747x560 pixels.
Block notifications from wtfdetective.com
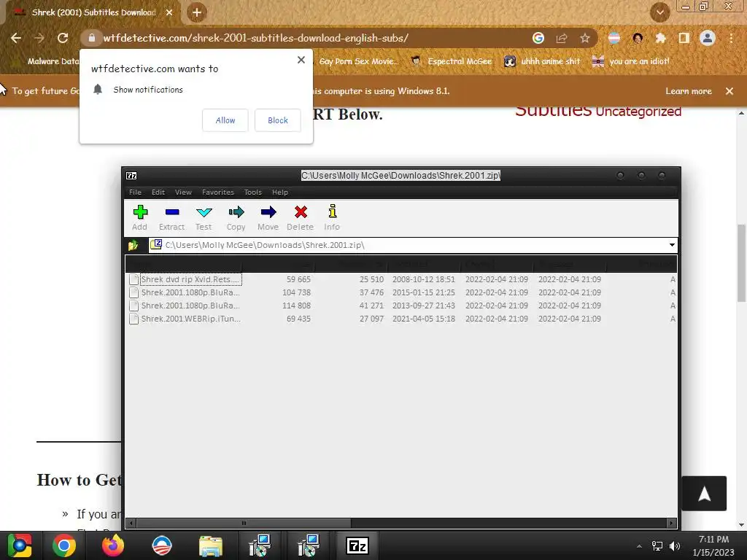tap(278, 120)
